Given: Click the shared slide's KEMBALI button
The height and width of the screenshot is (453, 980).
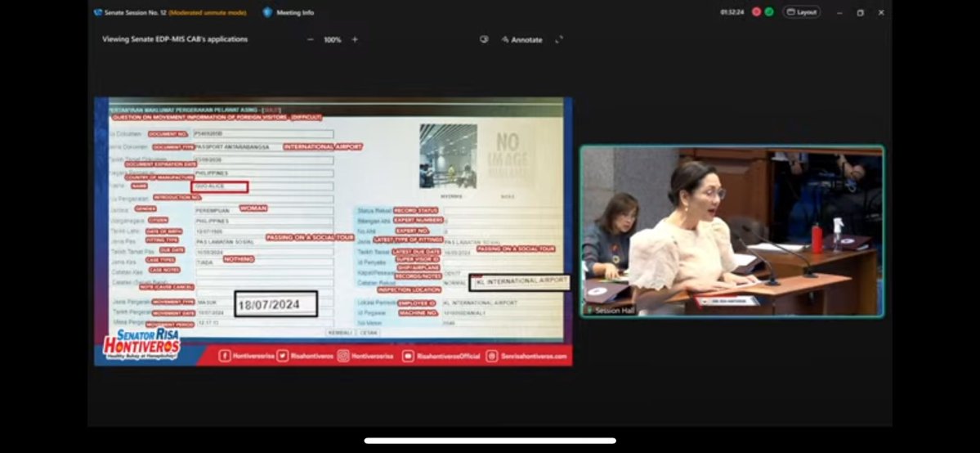Looking at the screenshot, I should 340,332.
